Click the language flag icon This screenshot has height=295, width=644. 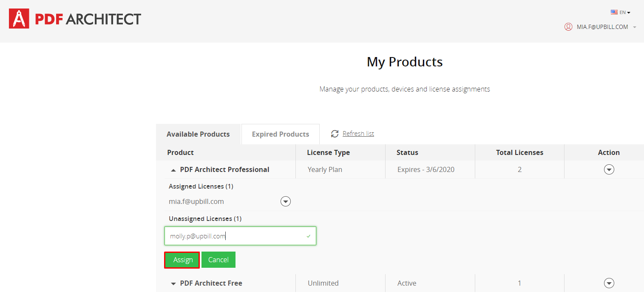point(614,12)
